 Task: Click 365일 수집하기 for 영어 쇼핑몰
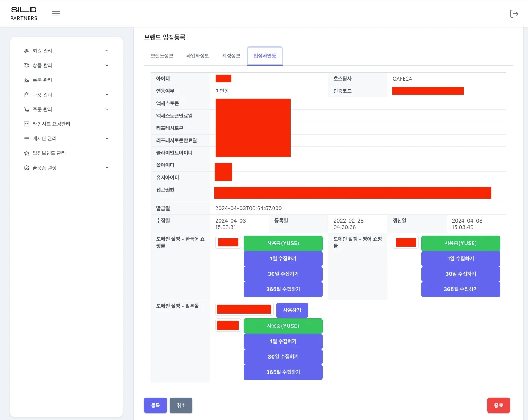pos(460,289)
